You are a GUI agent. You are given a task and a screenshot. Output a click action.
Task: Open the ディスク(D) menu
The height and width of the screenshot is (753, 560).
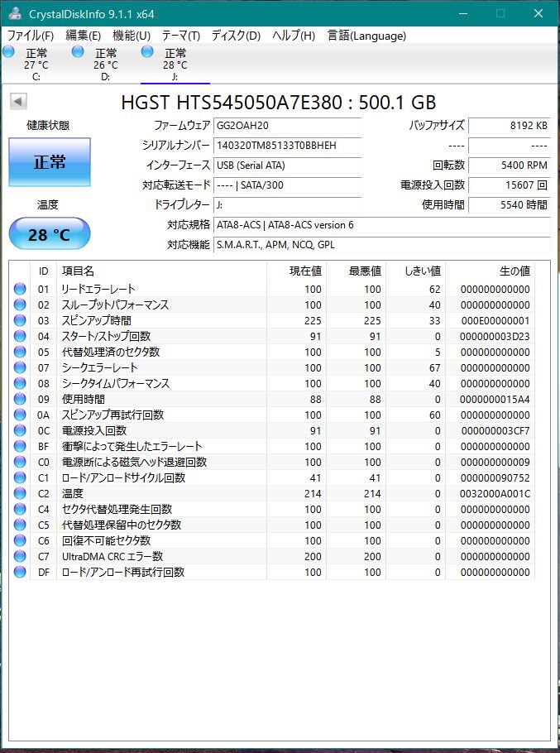click(236, 36)
